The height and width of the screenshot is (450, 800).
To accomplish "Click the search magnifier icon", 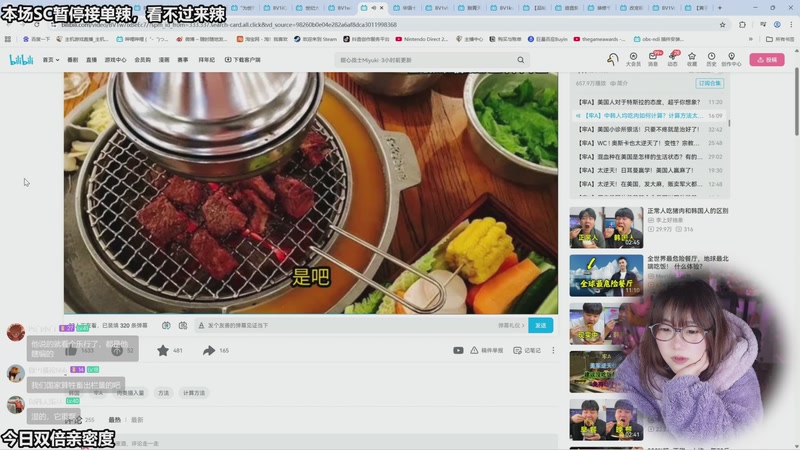I will tap(520, 60).
